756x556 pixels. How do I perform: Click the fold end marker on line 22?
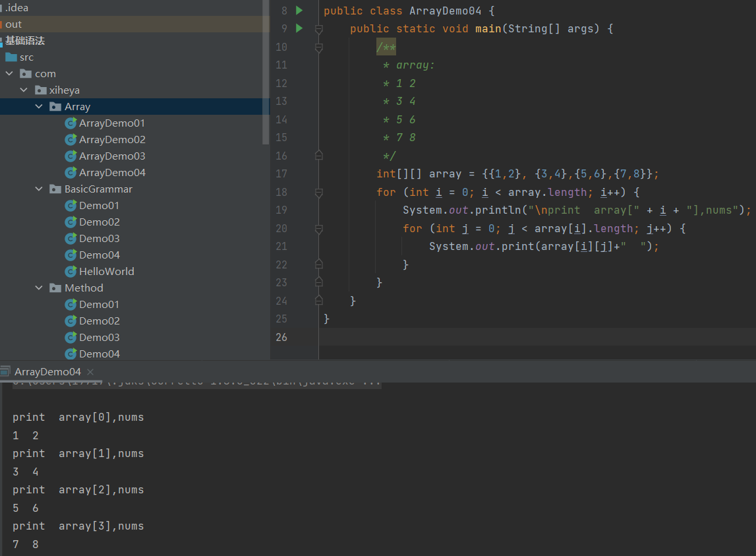[319, 264]
